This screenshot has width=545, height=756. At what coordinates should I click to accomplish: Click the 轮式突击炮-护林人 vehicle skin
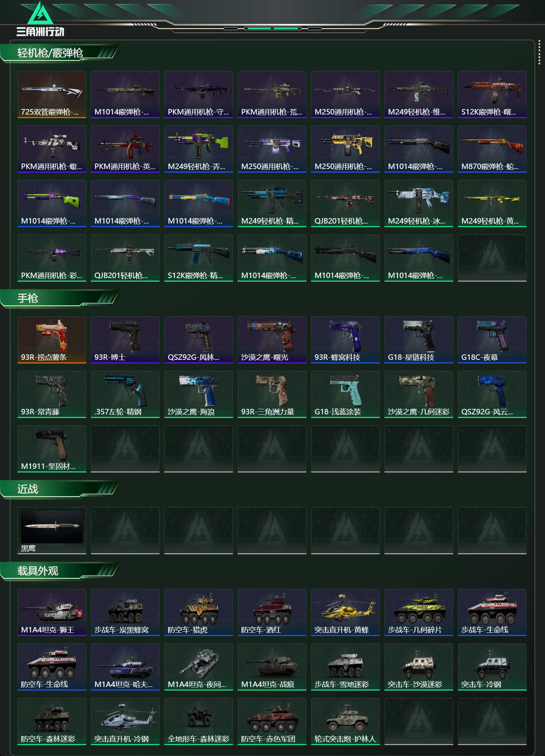(x=345, y=721)
